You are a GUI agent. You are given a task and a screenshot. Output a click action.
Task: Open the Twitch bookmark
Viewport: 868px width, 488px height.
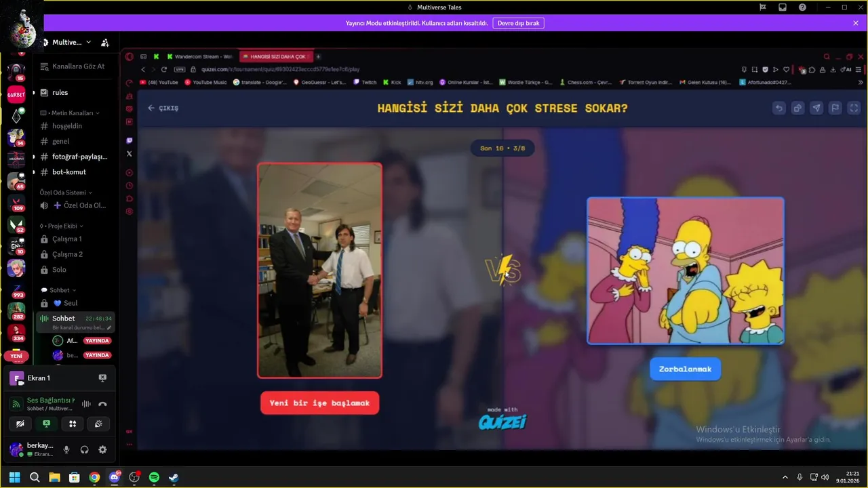coord(365,82)
